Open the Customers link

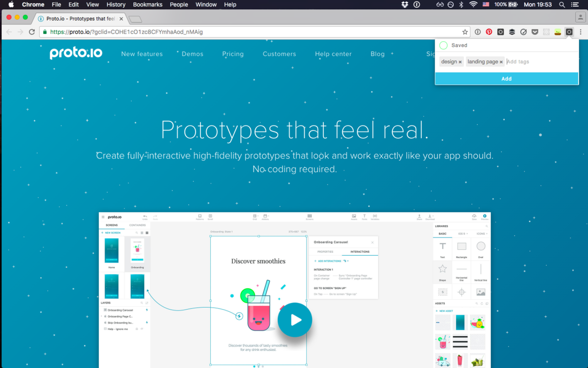tap(279, 54)
